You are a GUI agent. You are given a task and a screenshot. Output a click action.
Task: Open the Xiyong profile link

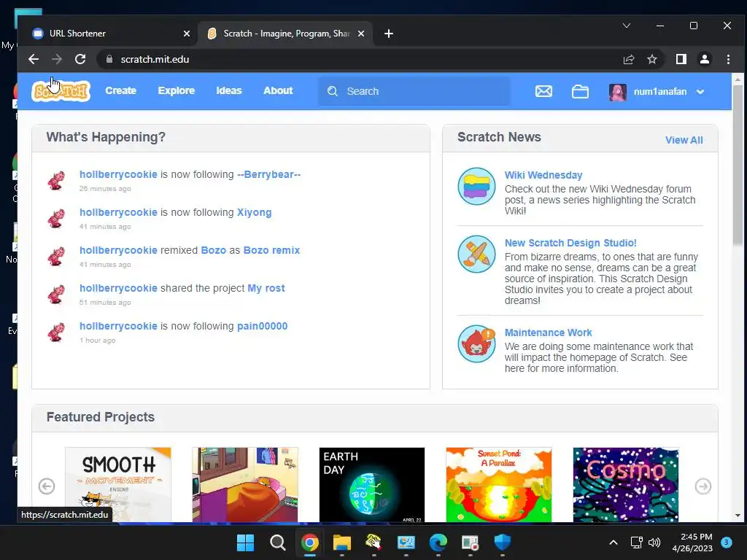point(254,212)
